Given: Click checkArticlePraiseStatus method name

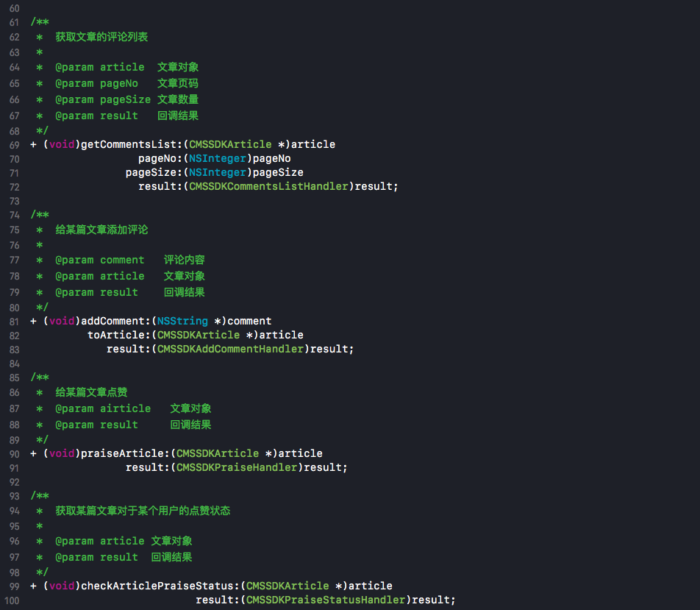Looking at the screenshot, I should click(x=157, y=586).
